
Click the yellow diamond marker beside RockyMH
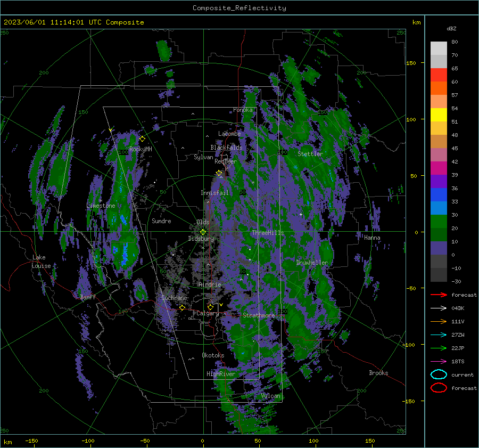click(x=142, y=139)
